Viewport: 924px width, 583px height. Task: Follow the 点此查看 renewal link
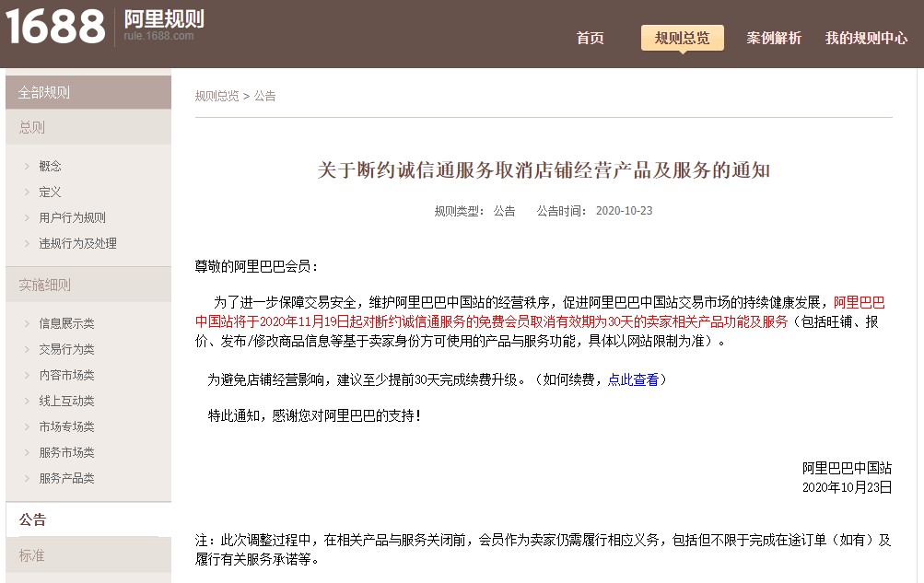click(633, 379)
